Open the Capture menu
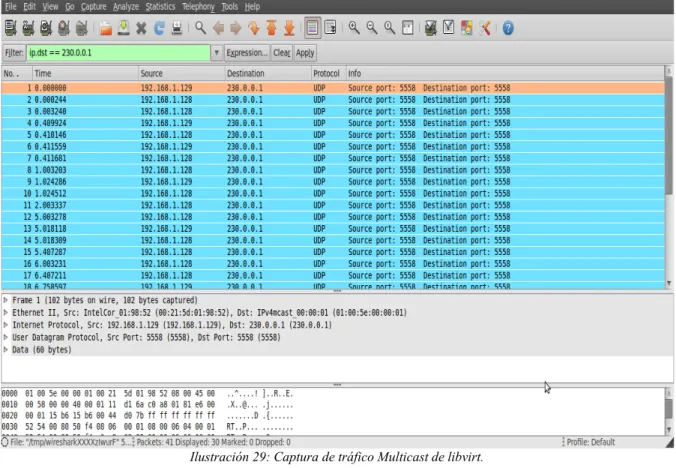676x468 pixels. pyautogui.click(x=94, y=6)
